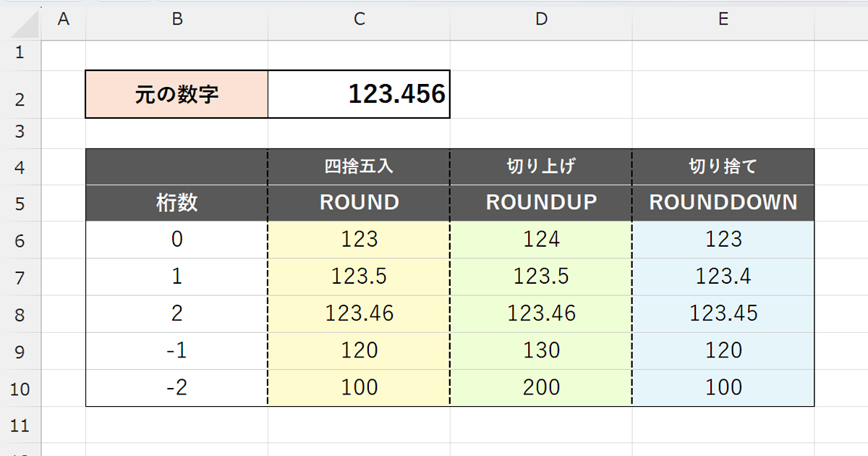868x456 pixels.
Task: Select the ROUNDUP header cell
Action: (541, 203)
